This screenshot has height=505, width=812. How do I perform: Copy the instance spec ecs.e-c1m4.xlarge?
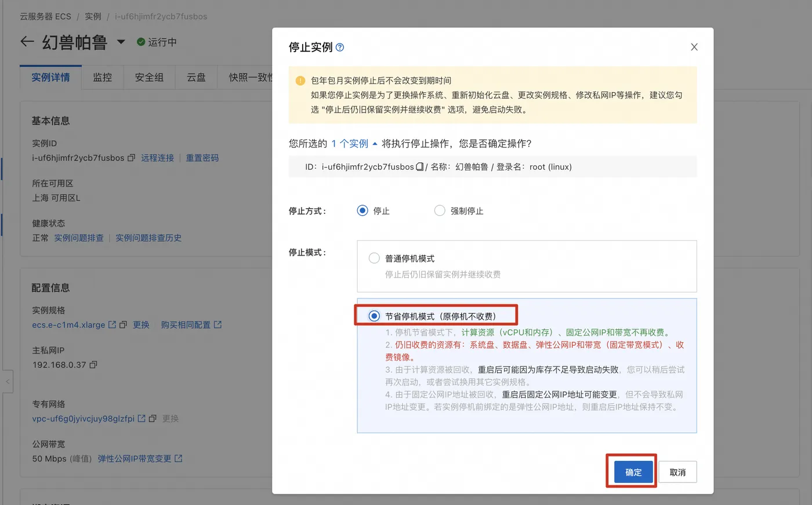tap(123, 325)
